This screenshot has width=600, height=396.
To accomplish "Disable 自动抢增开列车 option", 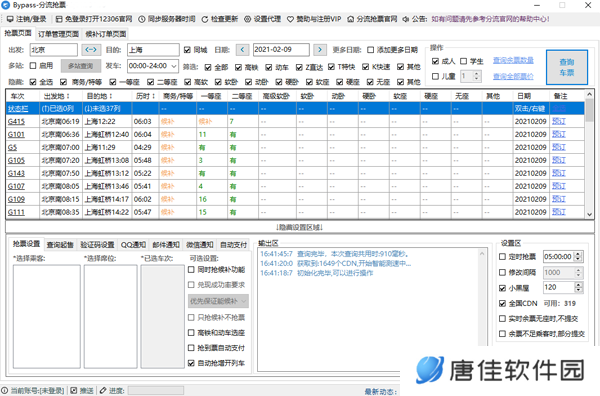I will pos(191,363).
